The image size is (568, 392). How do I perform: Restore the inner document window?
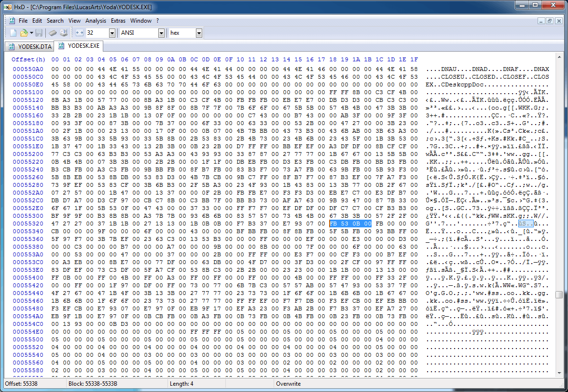(x=550, y=21)
